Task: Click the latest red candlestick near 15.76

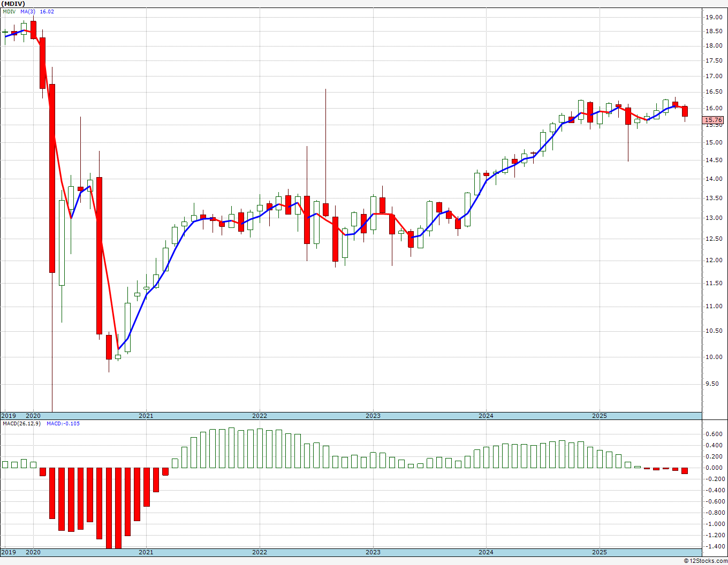Action: (x=685, y=111)
